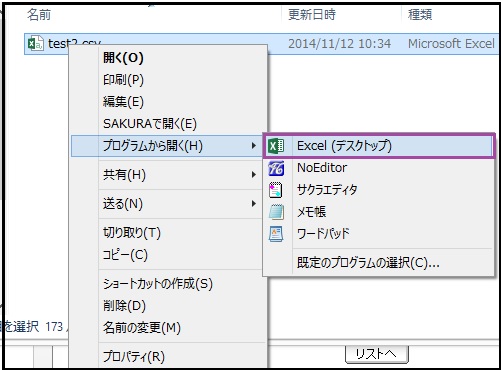Open the プログラムから開く(H) submenu

[167, 146]
